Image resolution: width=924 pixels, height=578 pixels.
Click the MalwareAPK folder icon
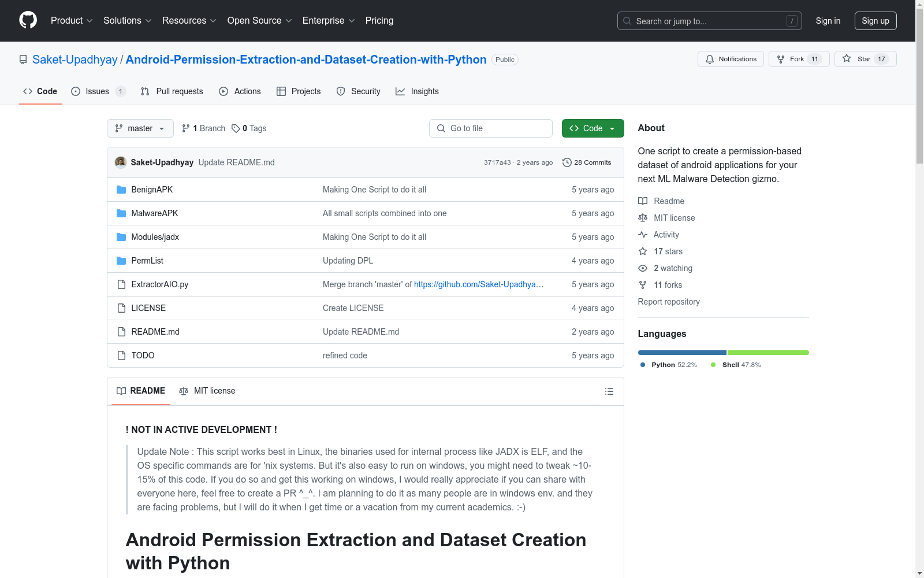pos(121,213)
